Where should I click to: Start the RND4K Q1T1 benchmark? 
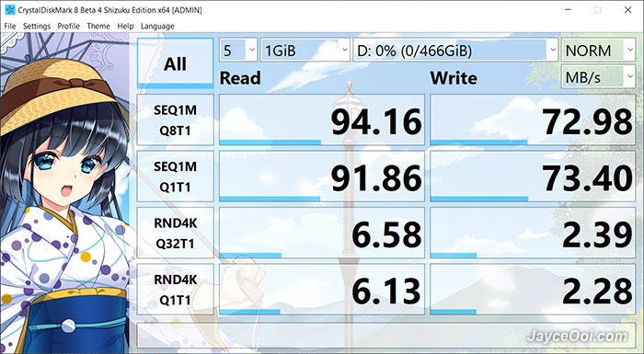click(x=175, y=290)
